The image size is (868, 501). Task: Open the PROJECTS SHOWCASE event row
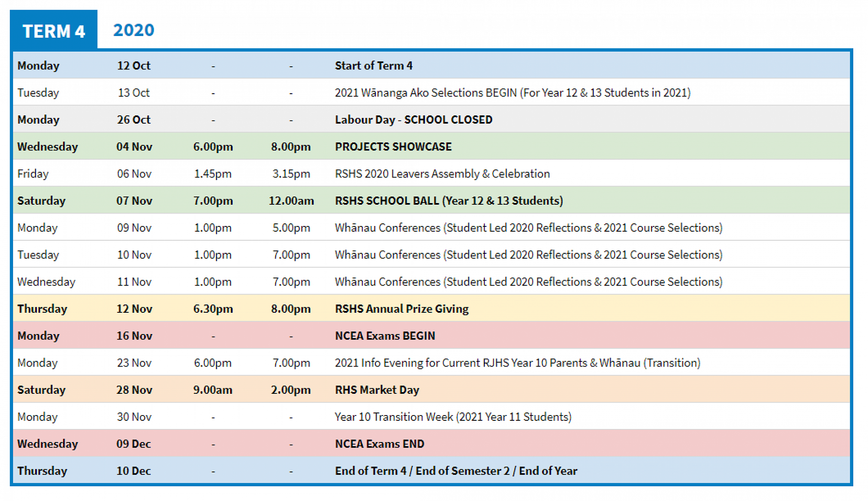(393, 147)
